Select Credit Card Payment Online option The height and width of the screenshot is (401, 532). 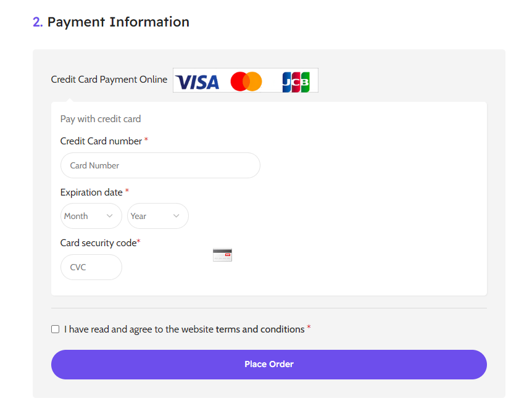[109, 80]
